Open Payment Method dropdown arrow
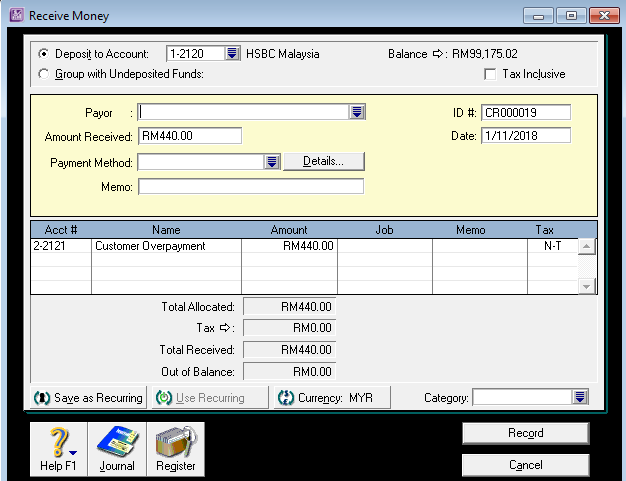 point(272,162)
